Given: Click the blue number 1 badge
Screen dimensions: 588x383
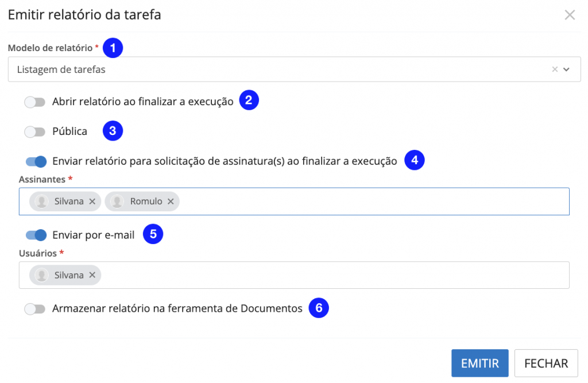Looking at the screenshot, I should [113, 48].
